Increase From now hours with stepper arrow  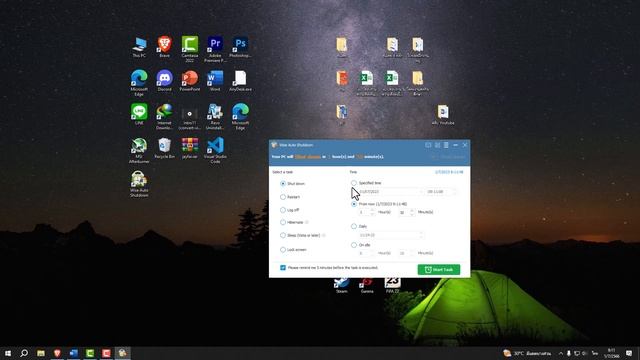[372, 210]
